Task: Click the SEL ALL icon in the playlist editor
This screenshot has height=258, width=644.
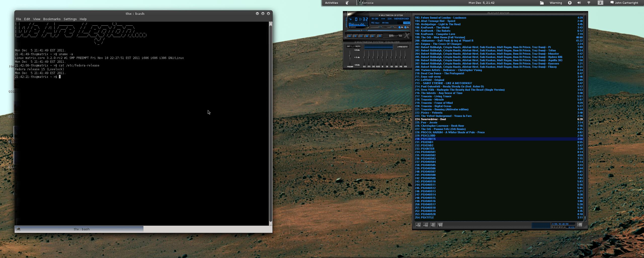Action: [x=433, y=225]
